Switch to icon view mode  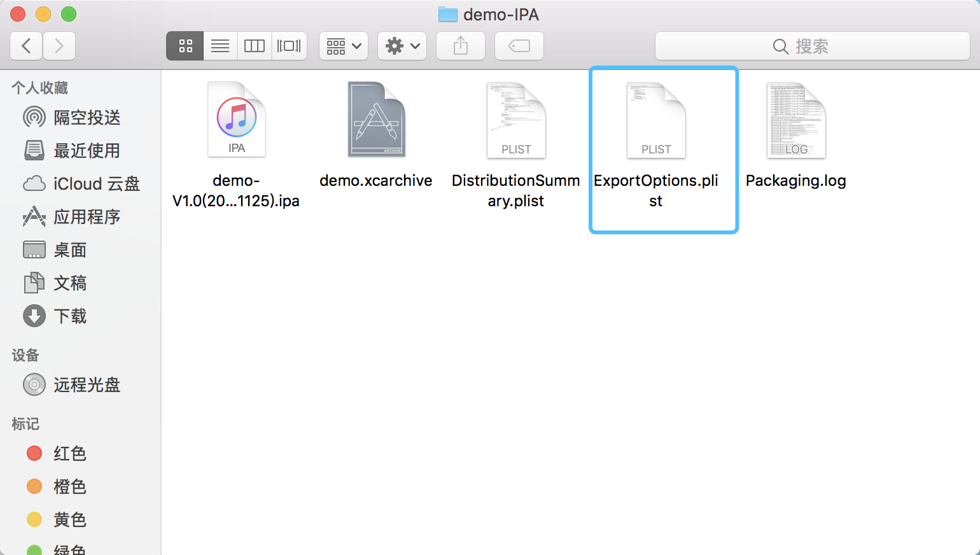(x=185, y=45)
